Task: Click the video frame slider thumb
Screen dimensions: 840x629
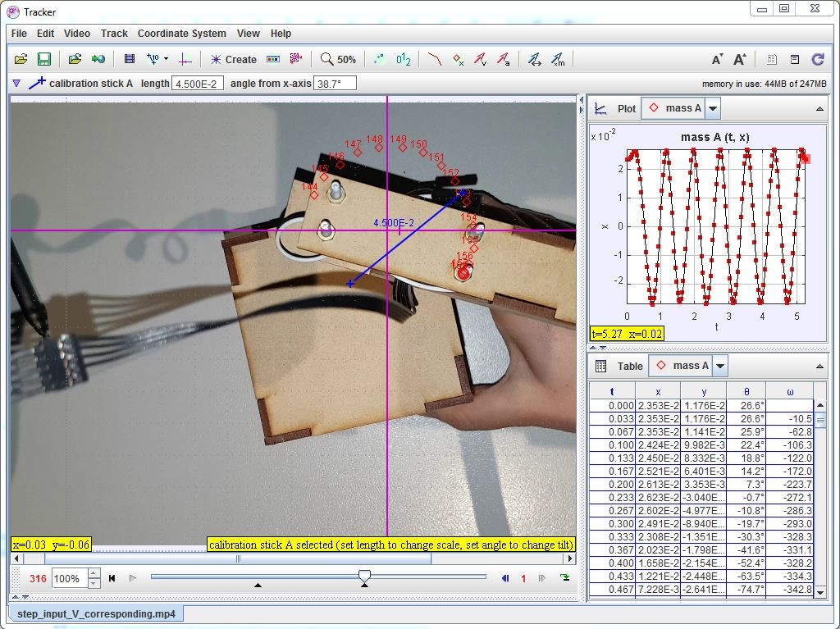Action: [364, 577]
